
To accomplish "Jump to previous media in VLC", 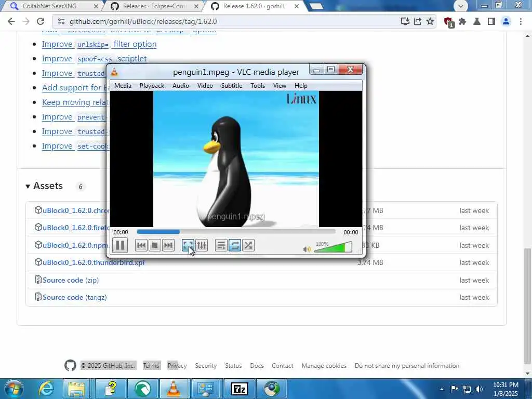I will pos(141,245).
